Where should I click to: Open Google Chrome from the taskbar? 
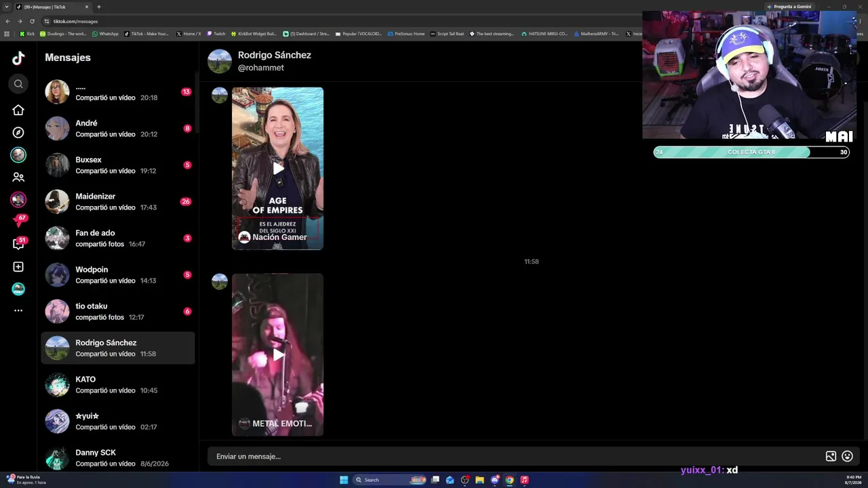(x=509, y=480)
